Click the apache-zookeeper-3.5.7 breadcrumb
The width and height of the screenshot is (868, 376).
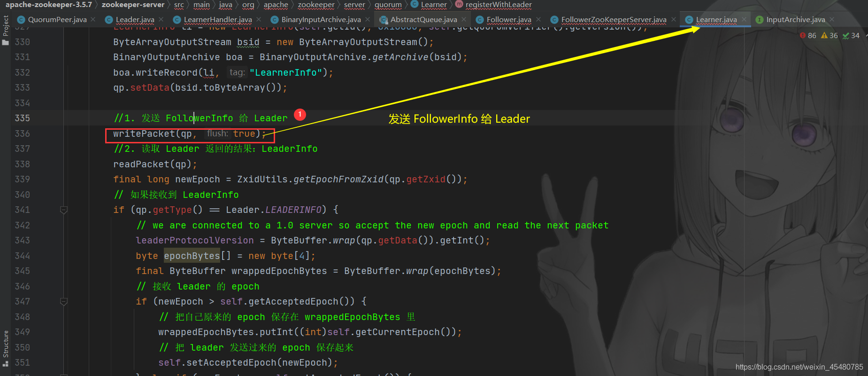(x=49, y=4)
